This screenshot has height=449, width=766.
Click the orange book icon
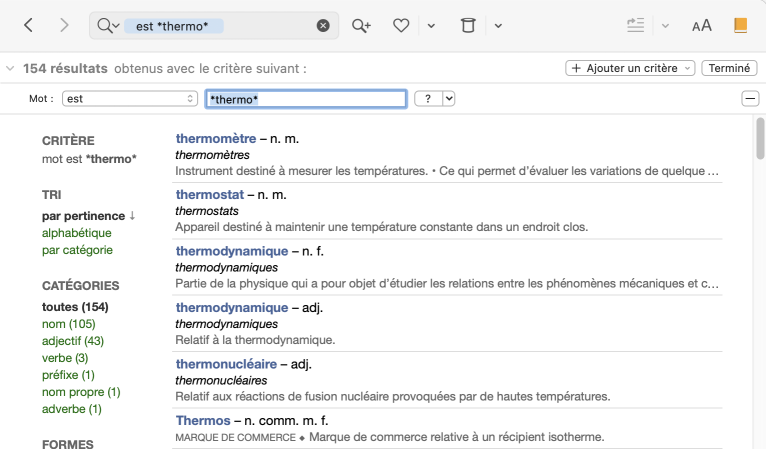pos(740,25)
